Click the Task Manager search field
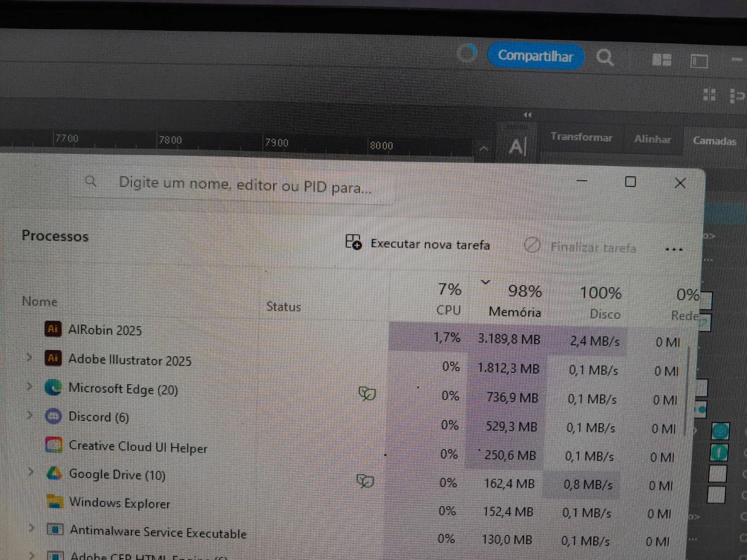 coord(233,185)
